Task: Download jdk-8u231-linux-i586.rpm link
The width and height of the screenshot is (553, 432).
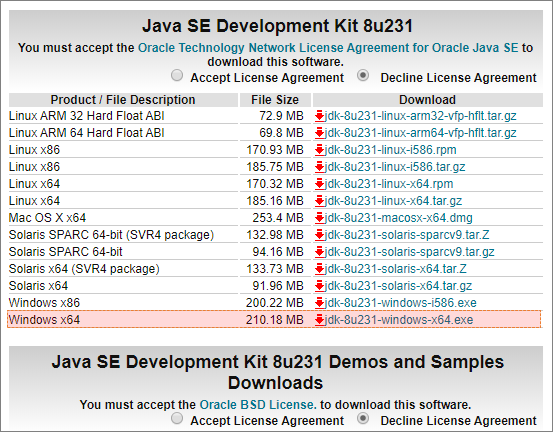Action: tap(390, 150)
